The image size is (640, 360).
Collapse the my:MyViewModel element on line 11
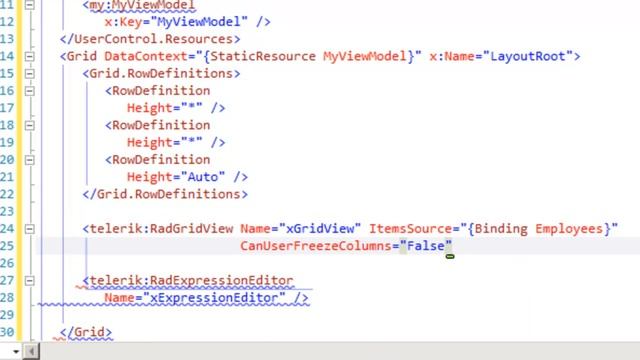pyautogui.click(x=30, y=5)
